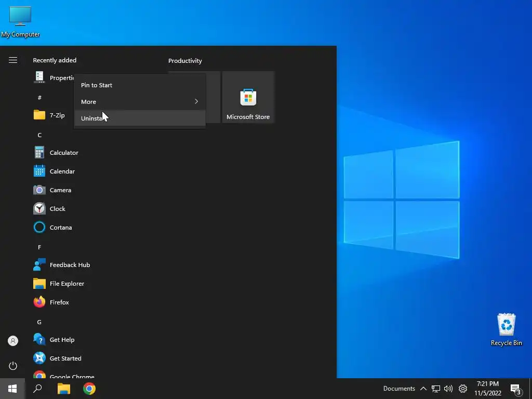Expand the More submenu

click(140, 101)
